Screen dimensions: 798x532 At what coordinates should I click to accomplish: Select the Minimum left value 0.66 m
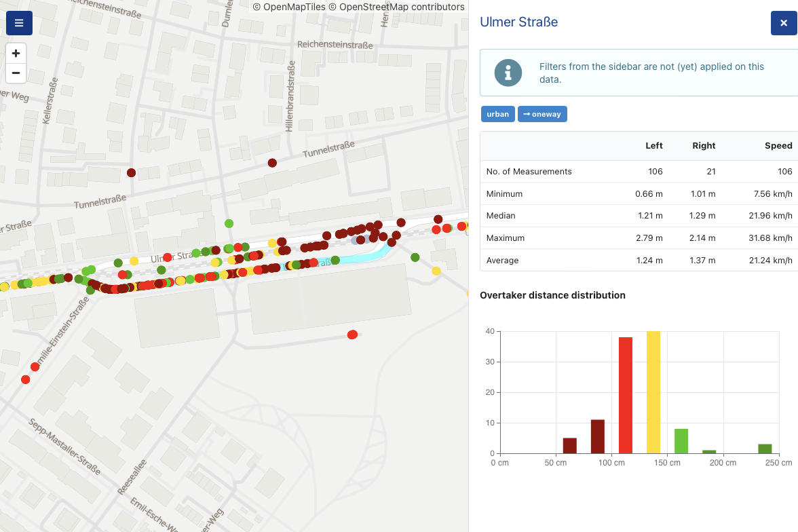click(649, 194)
